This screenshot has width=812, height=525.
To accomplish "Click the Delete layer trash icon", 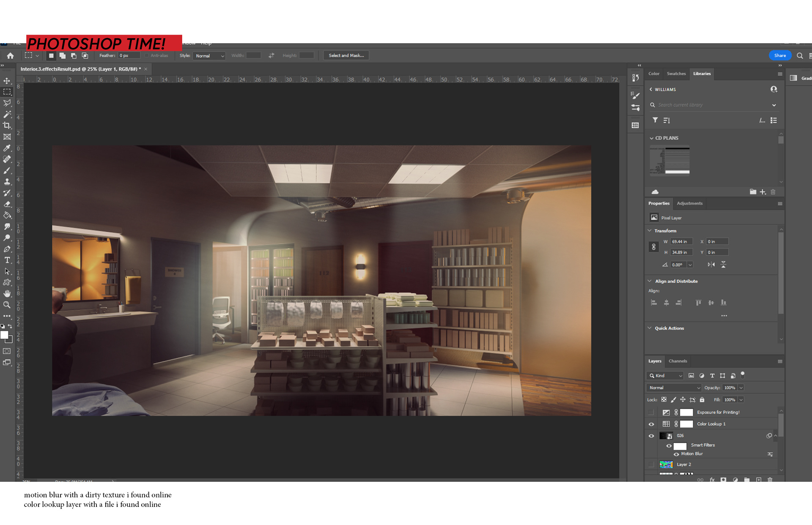I will click(x=770, y=480).
